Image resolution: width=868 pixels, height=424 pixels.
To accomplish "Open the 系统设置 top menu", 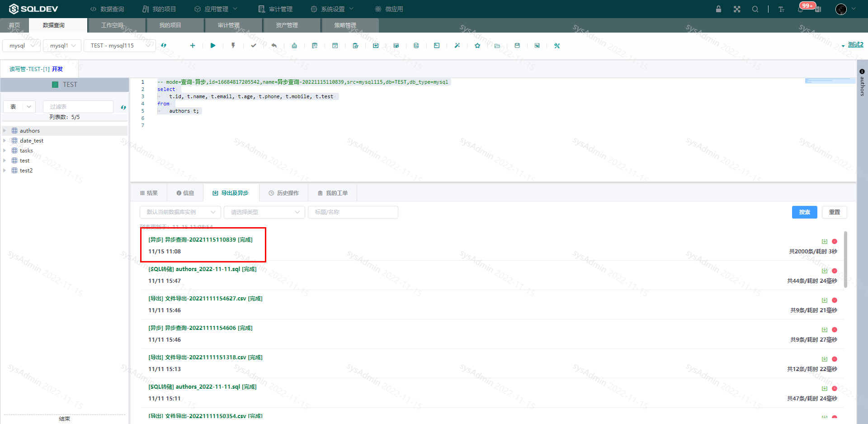I will 333,9.
